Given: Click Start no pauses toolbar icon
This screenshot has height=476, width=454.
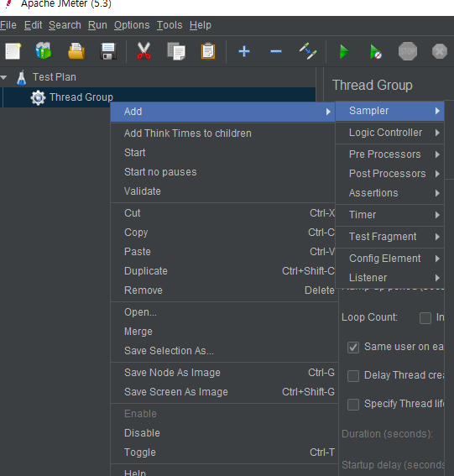Looking at the screenshot, I should coord(376,51).
